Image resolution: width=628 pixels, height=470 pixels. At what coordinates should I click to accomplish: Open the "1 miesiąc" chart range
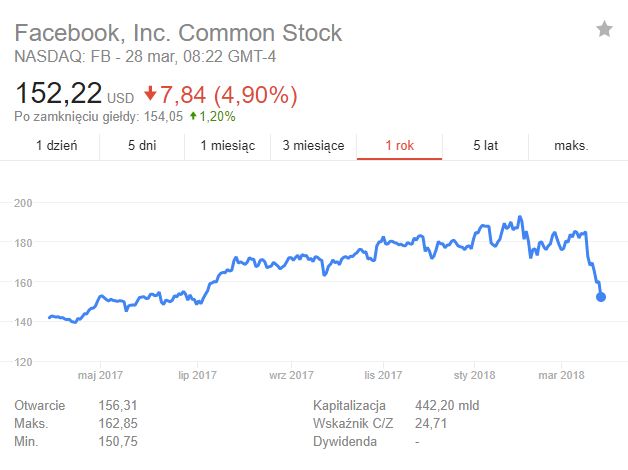coord(228,145)
